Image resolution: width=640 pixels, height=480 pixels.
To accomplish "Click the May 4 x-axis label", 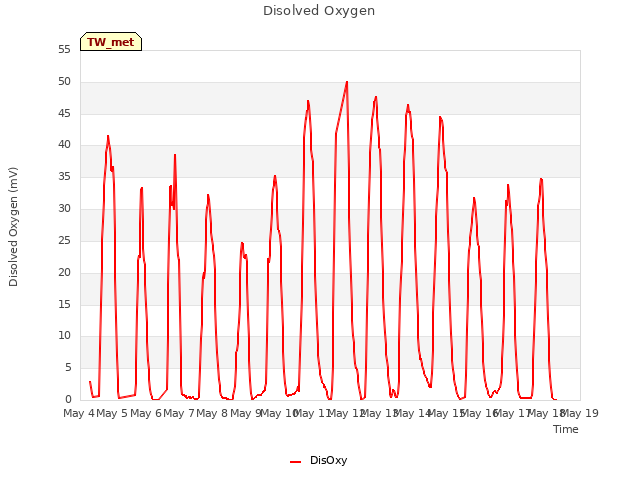I will tap(78, 413).
